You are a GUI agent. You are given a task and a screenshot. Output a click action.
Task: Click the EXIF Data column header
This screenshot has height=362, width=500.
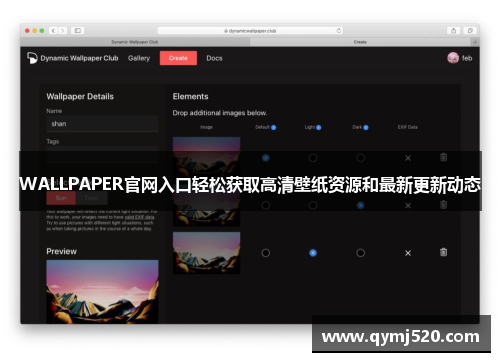(407, 127)
